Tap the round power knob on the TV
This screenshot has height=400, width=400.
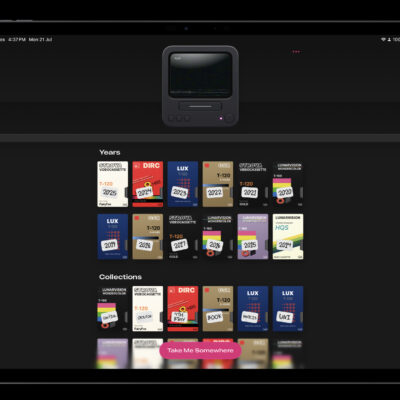(229, 118)
